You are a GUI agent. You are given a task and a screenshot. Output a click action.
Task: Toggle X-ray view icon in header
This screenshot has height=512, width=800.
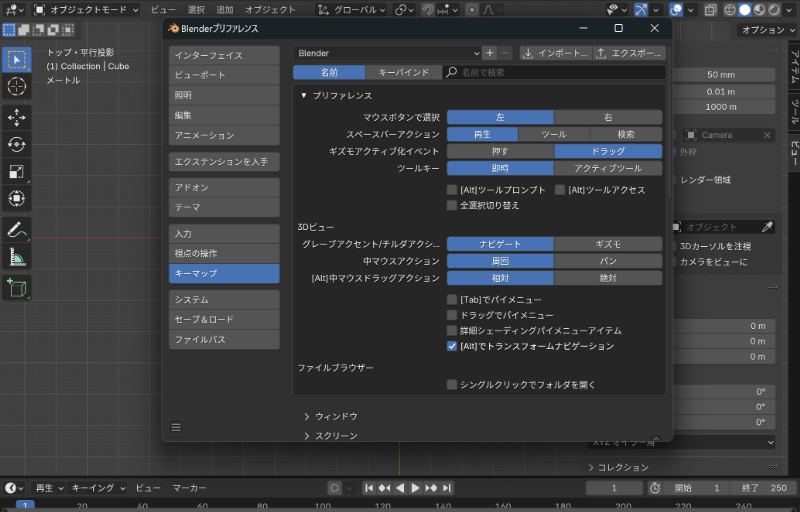(710, 10)
